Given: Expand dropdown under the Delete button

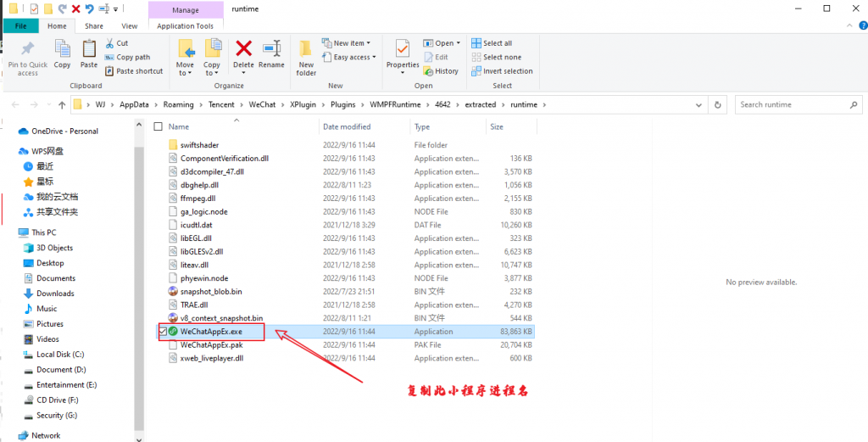Looking at the screenshot, I should (243, 73).
